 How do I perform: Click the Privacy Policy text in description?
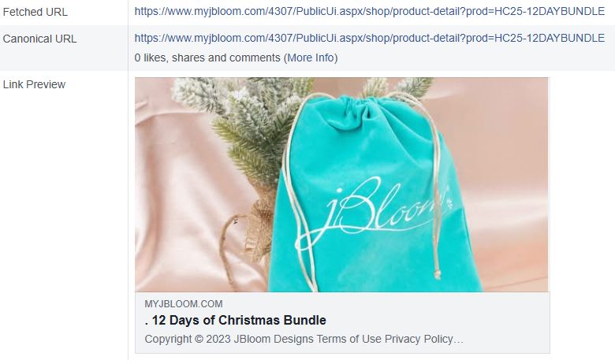point(419,339)
